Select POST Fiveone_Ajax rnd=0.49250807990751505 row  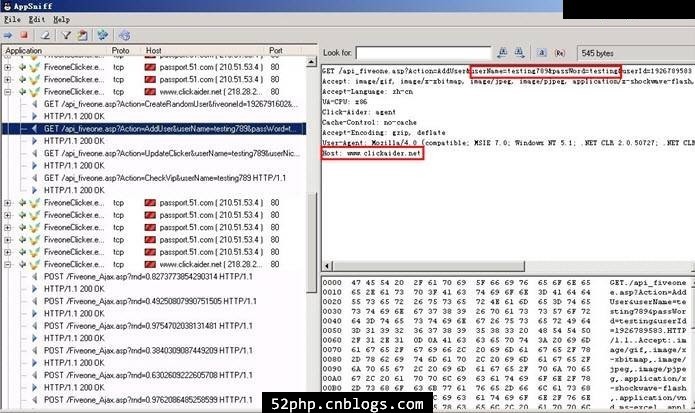[x=150, y=301]
